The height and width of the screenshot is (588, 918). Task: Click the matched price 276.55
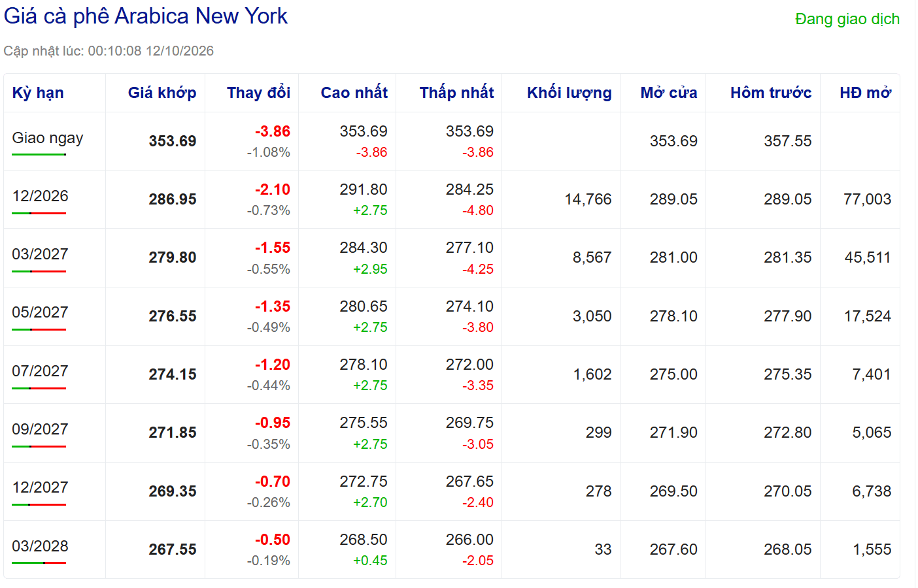click(x=173, y=316)
